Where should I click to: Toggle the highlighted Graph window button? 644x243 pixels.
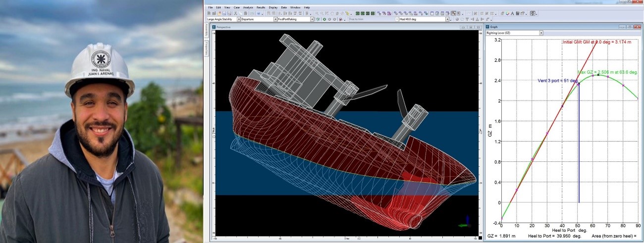[x=453, y=13]
